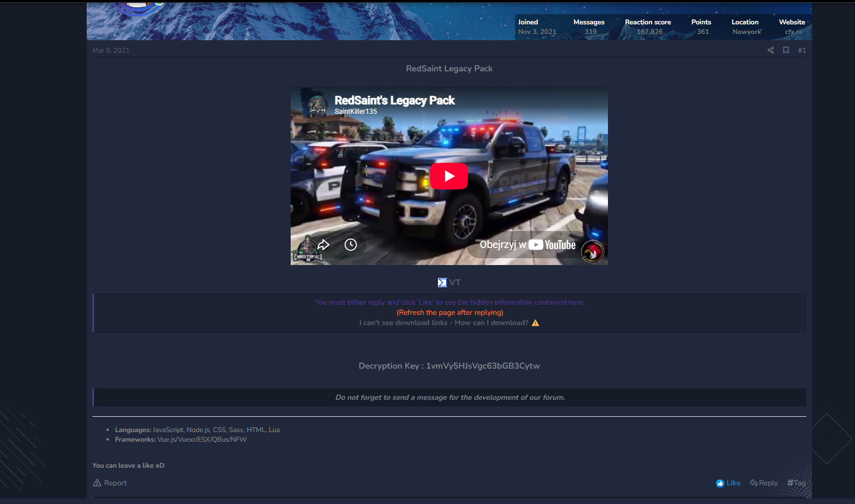Click the Points value 361

[x=703, y=32]
